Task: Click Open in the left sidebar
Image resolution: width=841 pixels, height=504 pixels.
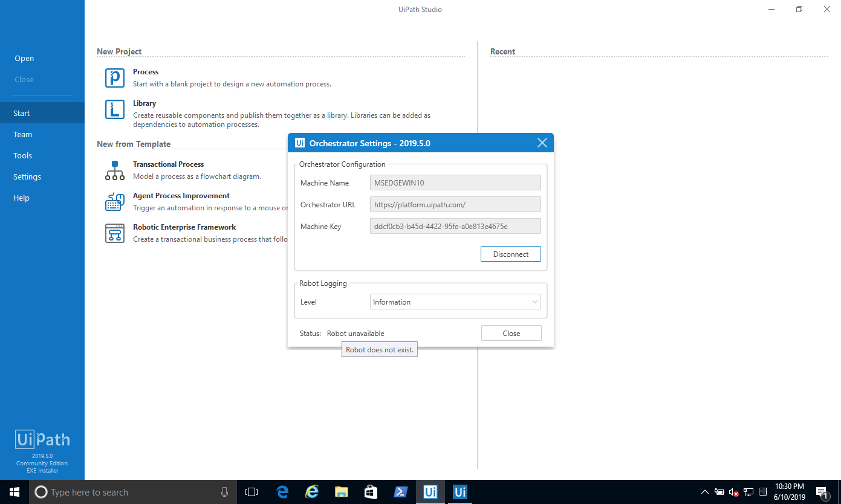Action: [24, 58]
